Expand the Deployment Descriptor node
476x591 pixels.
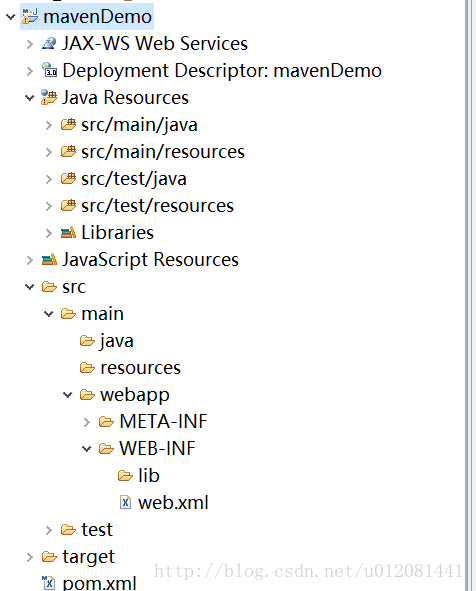30,71
